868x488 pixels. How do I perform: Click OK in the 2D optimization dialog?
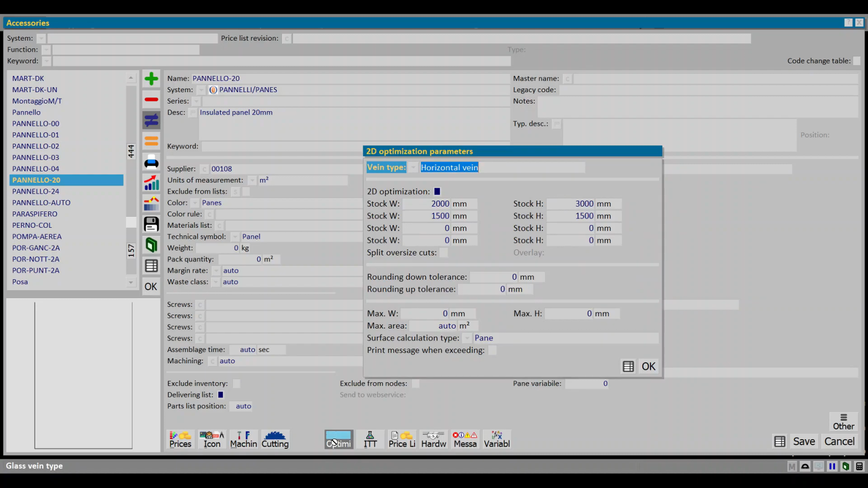(648, 367)
